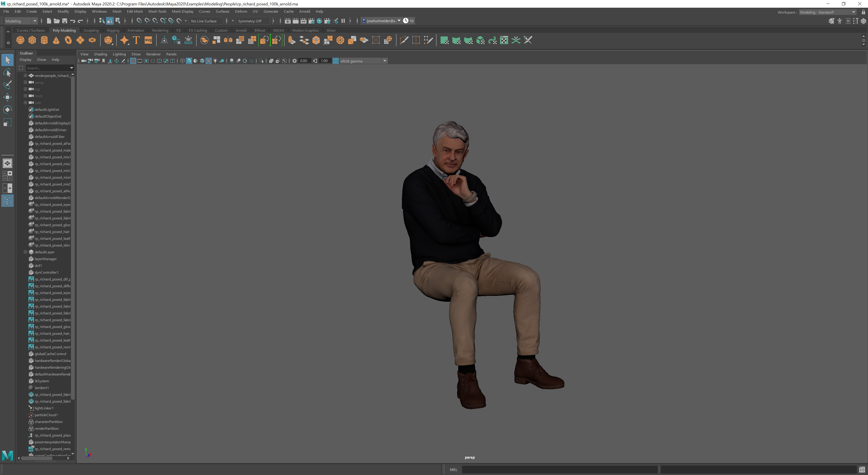Toggle the viewport grid display
The height and width of the screenshot is (475, 868).
tap(133, 61)
